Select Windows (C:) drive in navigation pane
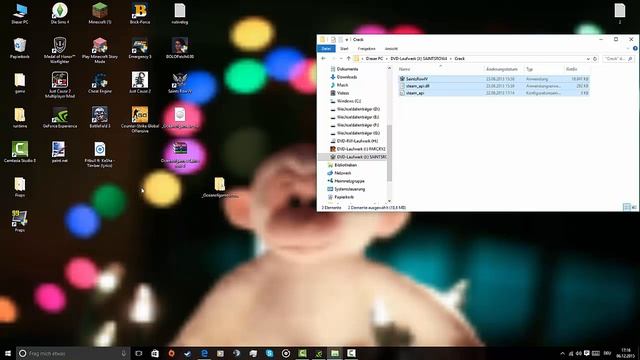The height and width of the screenshot is (360, 640). click(x=349, y=101)
